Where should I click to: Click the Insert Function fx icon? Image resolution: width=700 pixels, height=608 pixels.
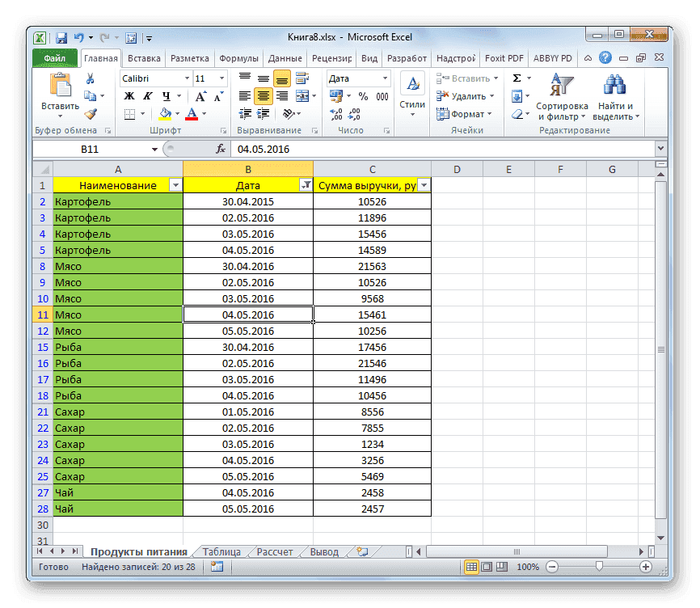click(220, 148)
